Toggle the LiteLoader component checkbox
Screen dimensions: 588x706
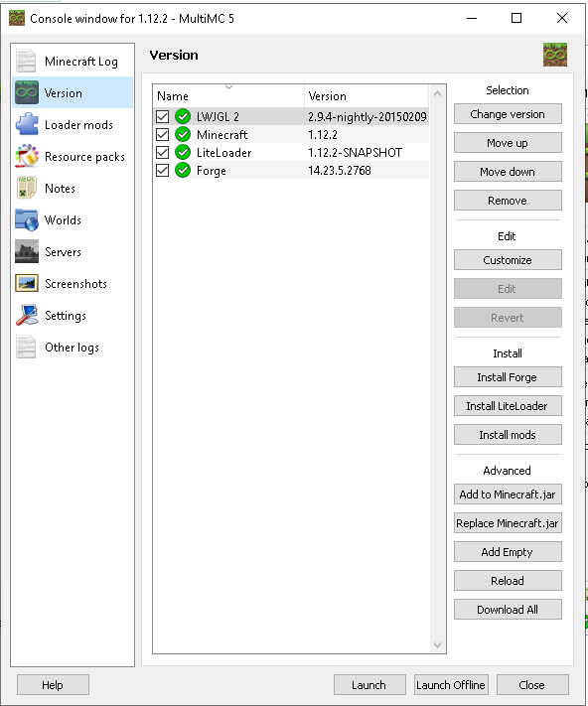pos(163,152)
